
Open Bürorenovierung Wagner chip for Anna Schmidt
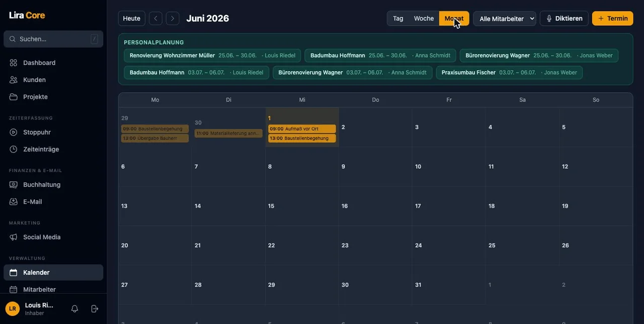[352, 73]
